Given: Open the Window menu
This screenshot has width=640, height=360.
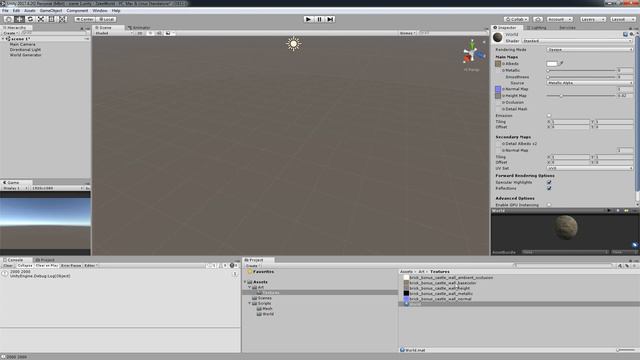Looking at the screenshot, I should point(100,11).
